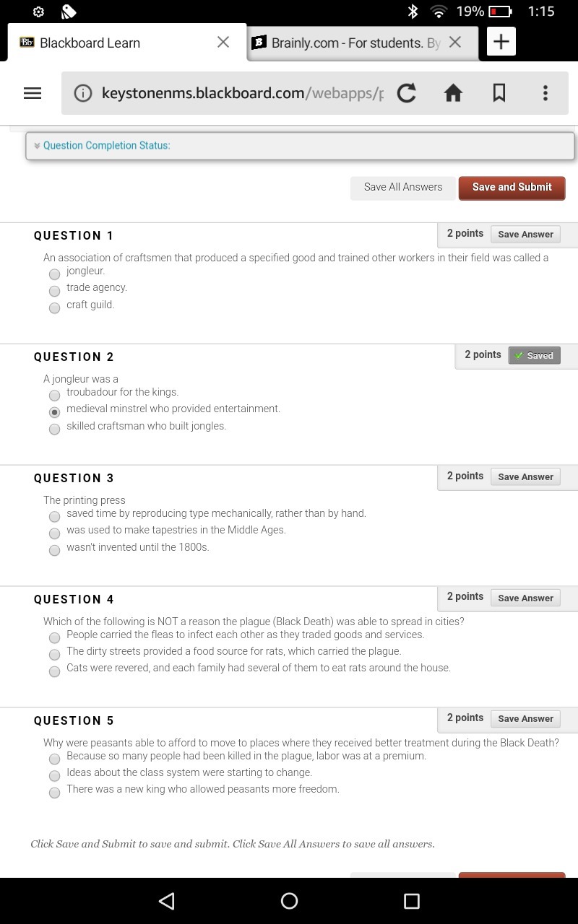Pick the 'Cats were revered' answer radio

(x=54, y=671)
